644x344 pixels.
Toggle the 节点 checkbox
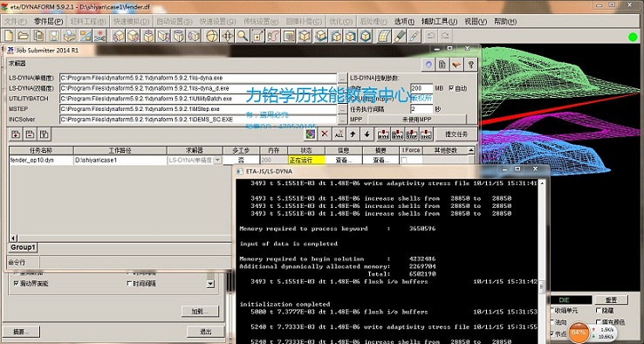coord(553,334)
